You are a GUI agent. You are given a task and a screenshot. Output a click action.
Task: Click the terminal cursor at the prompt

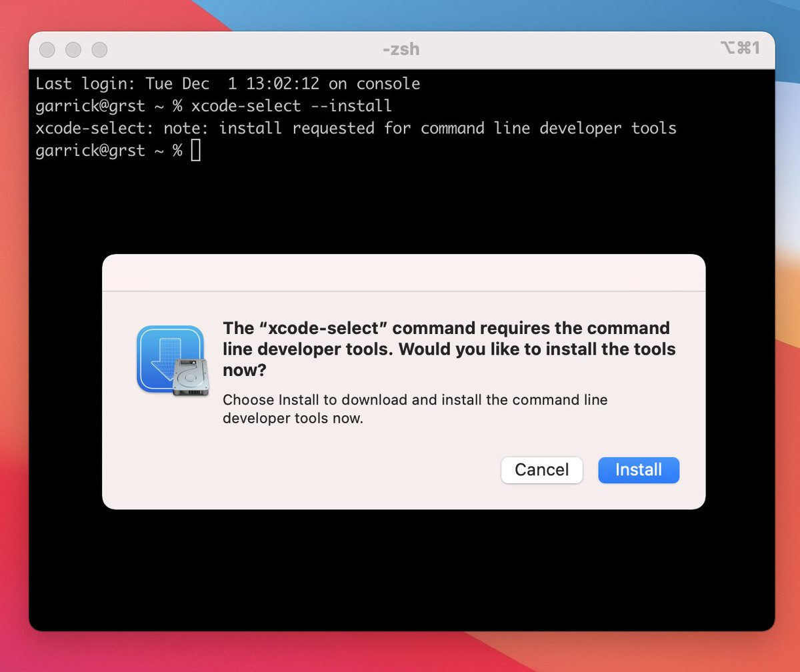(x=195, y=151)
